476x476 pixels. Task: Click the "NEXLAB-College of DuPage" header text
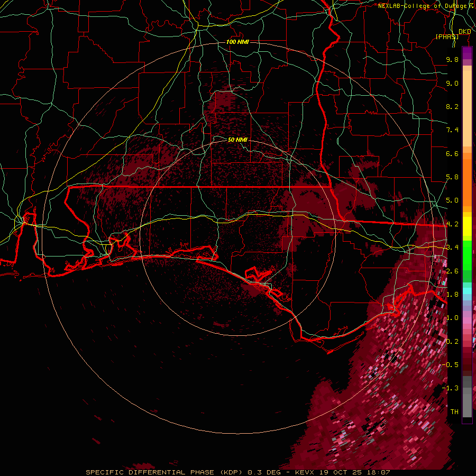(x=423, y=6)
